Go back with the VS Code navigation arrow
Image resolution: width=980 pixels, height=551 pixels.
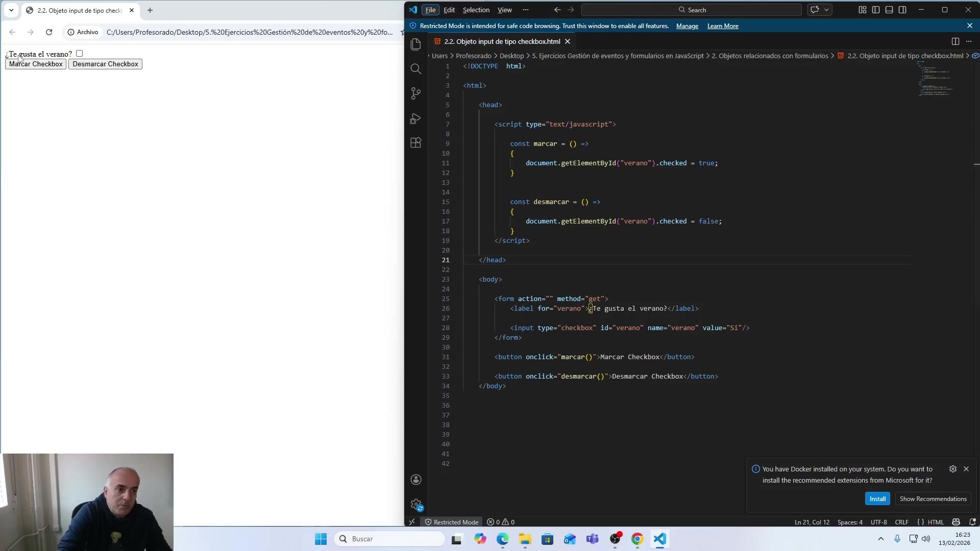click(557, 10)
